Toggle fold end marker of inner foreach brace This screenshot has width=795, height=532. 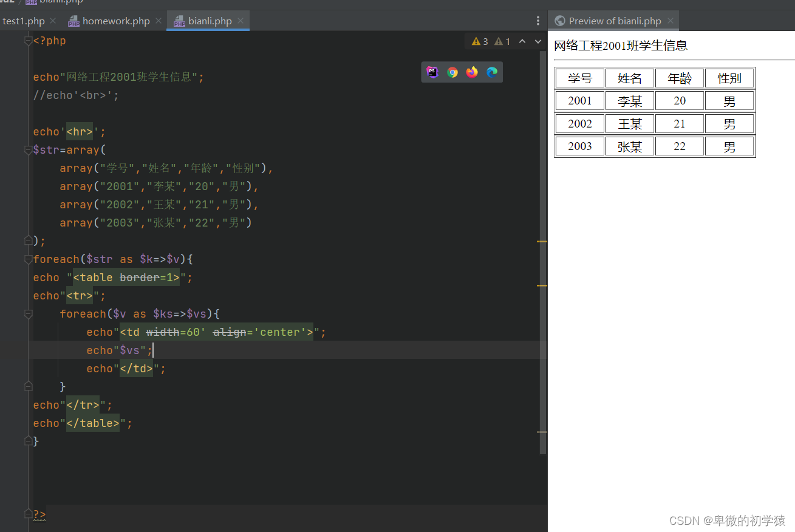[28, 386]
